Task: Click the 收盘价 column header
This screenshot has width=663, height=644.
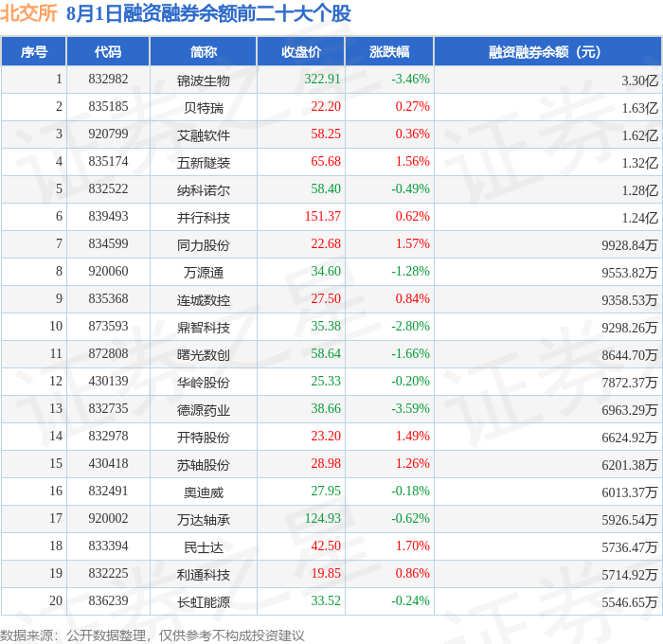Action: [x=301, y=51]
